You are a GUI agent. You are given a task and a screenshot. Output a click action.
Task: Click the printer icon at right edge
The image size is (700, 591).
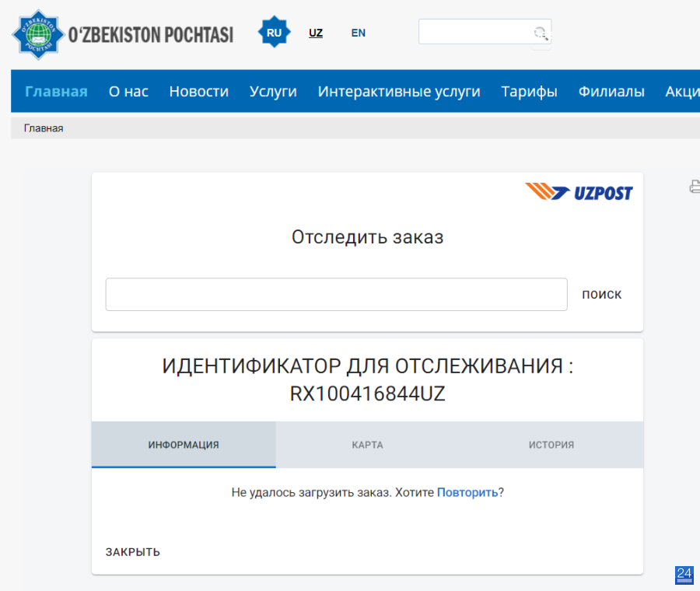695,186
